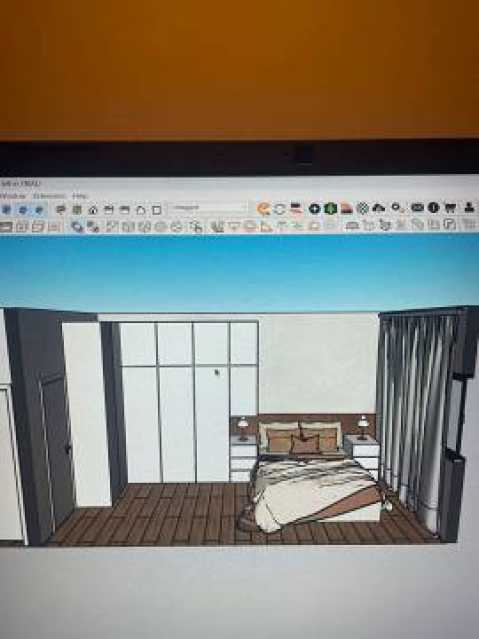Open the envelope feedback icon
This screenshot has height=639, width=479.
pyautogui.click(x=417, y=207)
